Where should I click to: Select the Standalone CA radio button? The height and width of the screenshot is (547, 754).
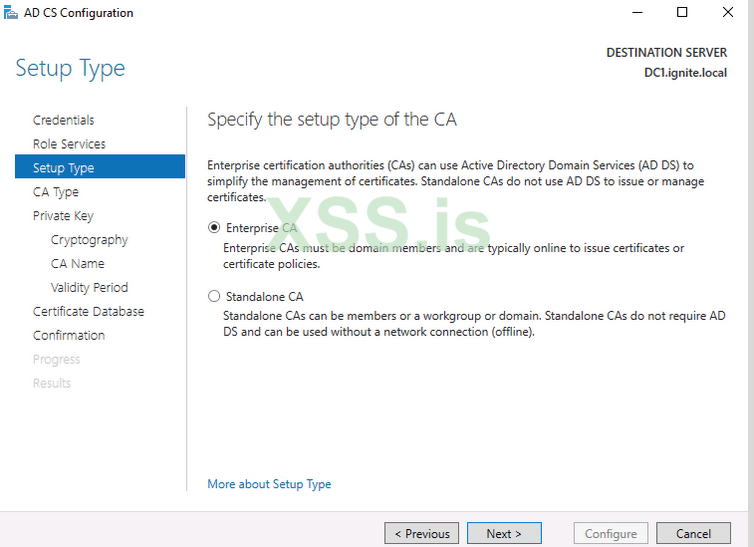[x=214, y=297]
